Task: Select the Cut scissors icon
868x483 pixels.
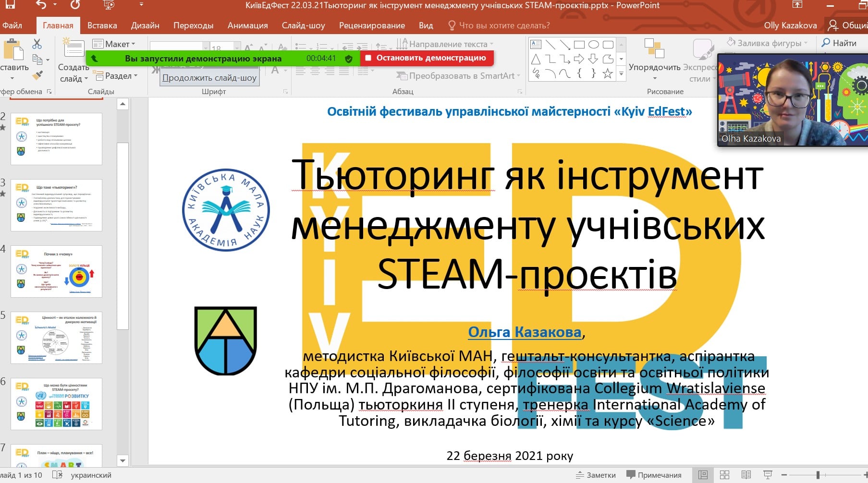Action: (x=37, y=44)
